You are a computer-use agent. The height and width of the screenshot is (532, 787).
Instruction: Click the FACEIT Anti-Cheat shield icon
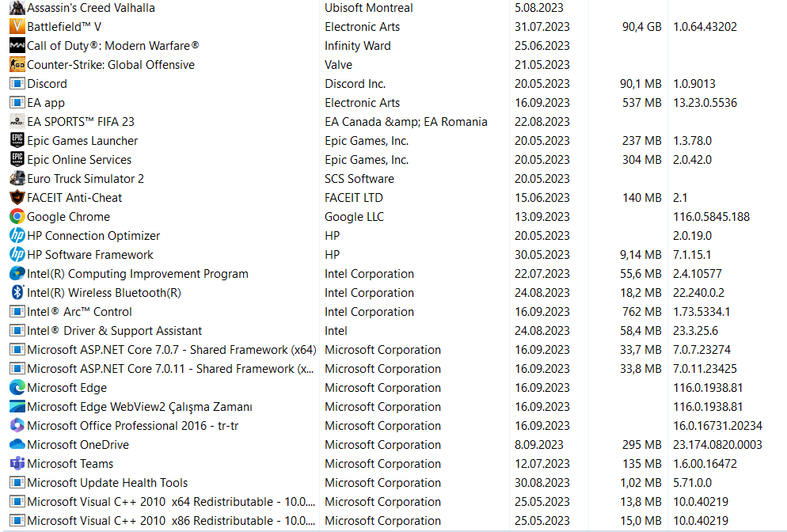click(x=17, y=197)
